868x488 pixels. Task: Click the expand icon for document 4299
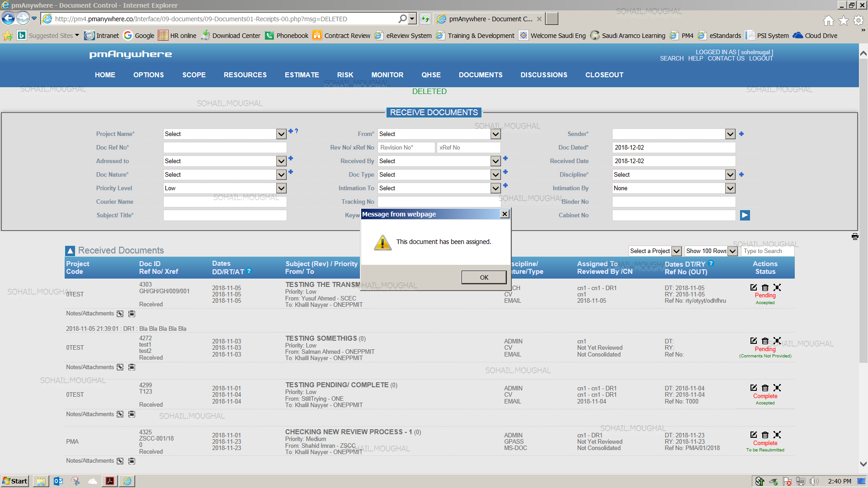point(777,388)
